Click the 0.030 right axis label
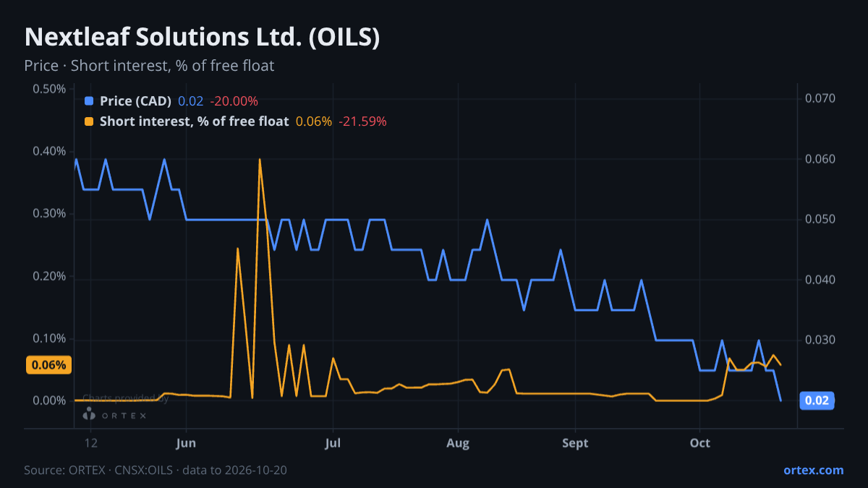 coord(820,340)
